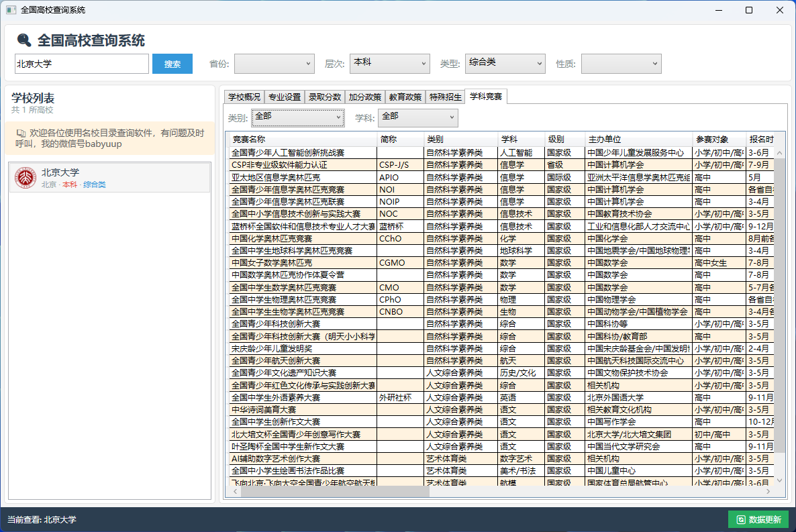This screenshot has width=796, height=532.
Task: Sort by the 级别 column header
Action: click(564, 139)
